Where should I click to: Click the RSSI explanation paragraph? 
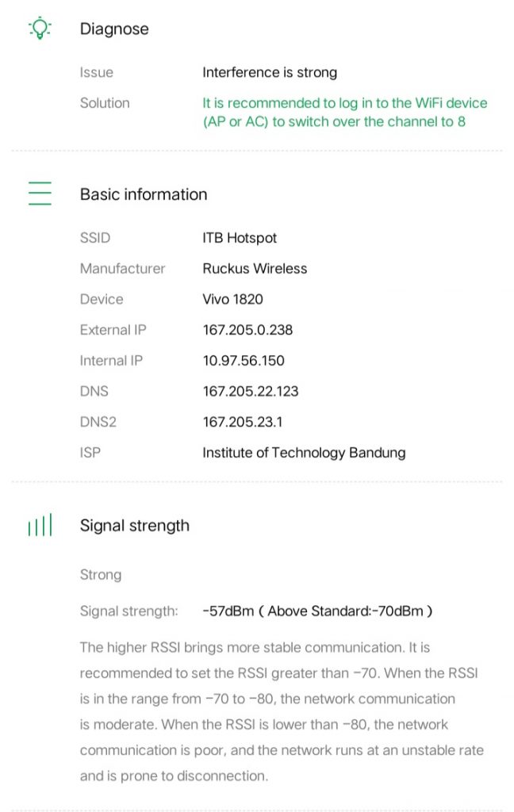coord(282,711)
